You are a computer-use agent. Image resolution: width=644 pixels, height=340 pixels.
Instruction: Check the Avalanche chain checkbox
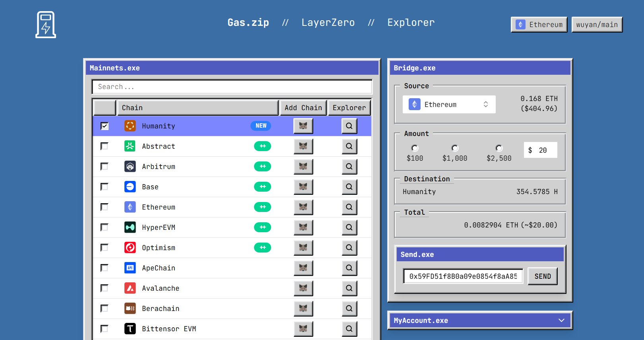(x=105, y=288)
